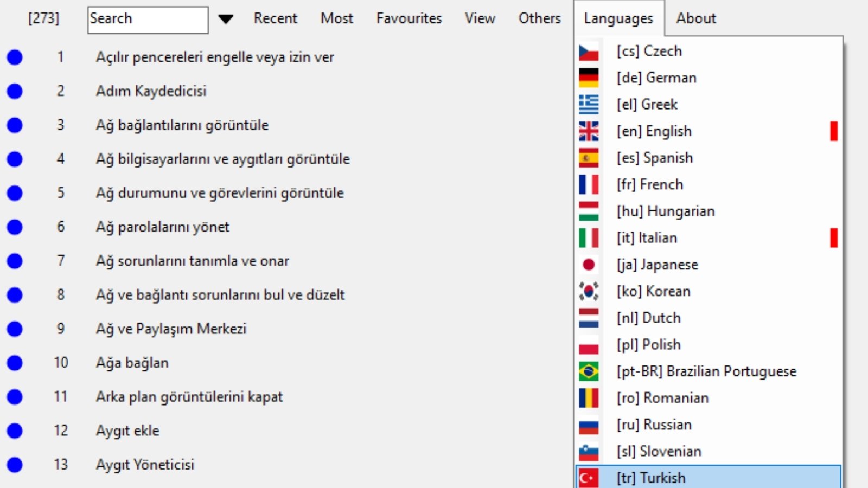The image size is (868, 488).
Task: Click the French flag icon
Action: [589, 184]
